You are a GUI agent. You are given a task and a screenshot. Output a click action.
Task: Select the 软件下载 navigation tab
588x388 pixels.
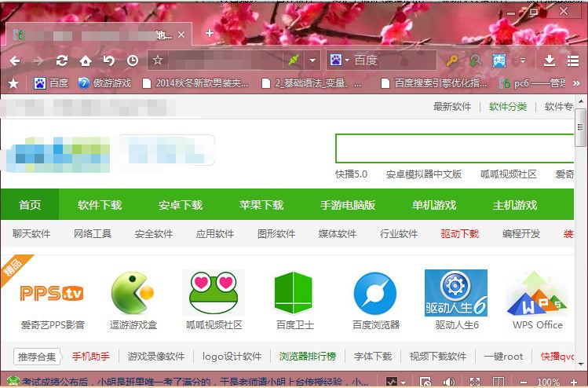click(100, 205)
